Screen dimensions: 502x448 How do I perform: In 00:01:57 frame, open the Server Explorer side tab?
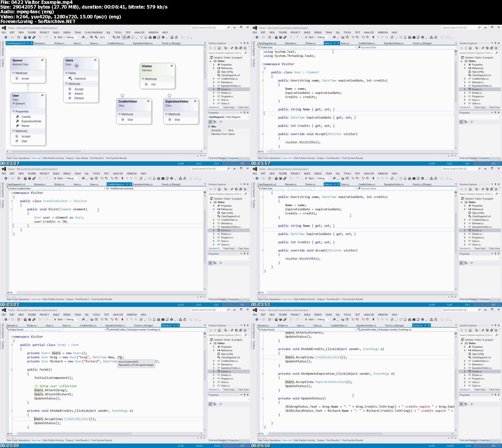pyautogui.click(x=254, y=49)
